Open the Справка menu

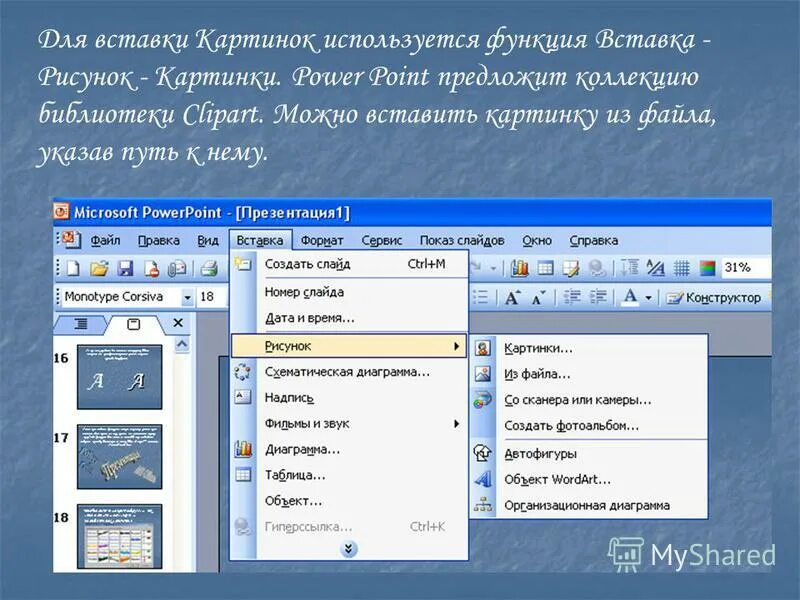coord(594,240)
